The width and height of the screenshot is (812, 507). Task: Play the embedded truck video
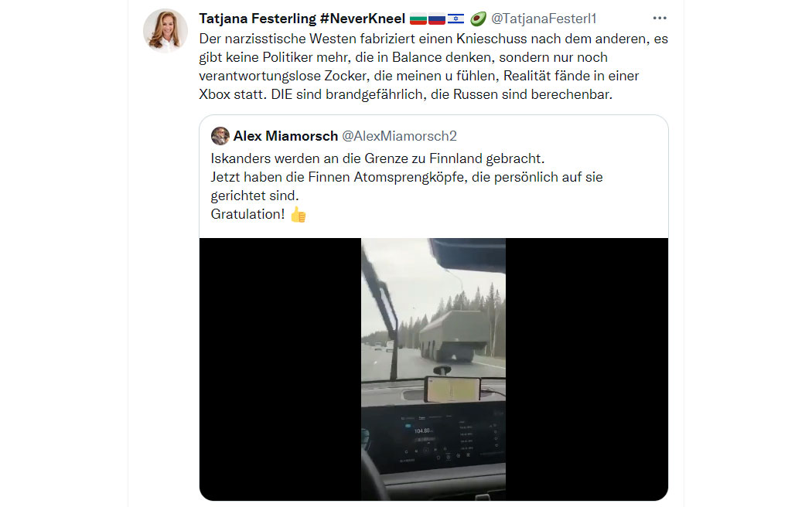433,369
